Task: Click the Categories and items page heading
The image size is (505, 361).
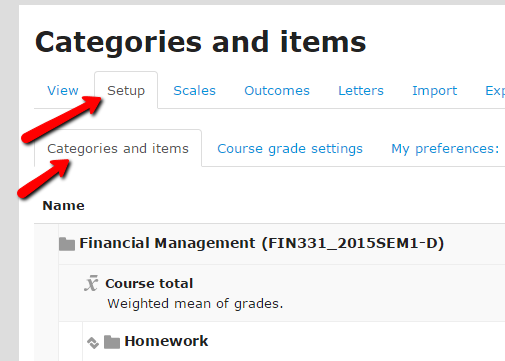Action: point(200,42)
